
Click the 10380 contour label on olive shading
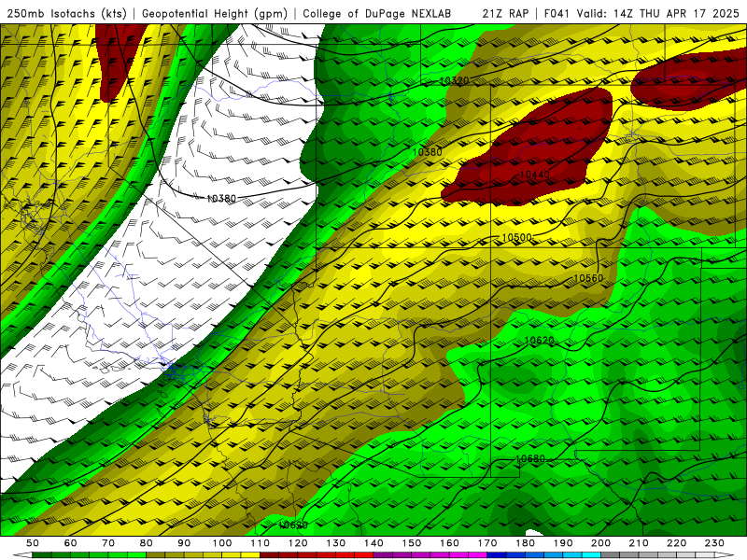click(427, 152)
